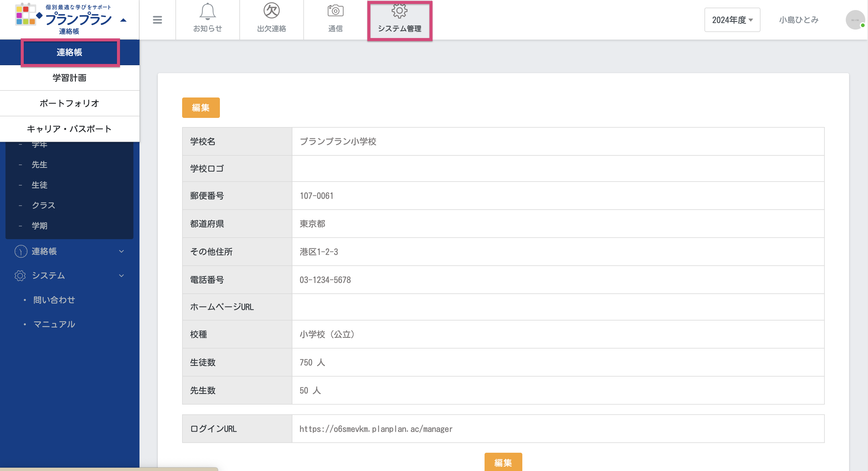
Task: Click the プランプラン calendar logo
Action: (x=26, y=15)
